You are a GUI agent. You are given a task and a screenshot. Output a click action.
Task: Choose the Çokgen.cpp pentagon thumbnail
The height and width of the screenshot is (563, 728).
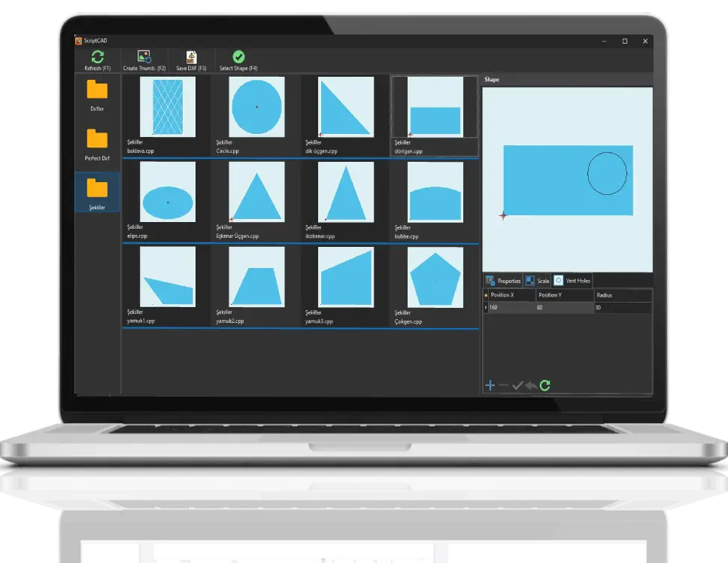435,277
